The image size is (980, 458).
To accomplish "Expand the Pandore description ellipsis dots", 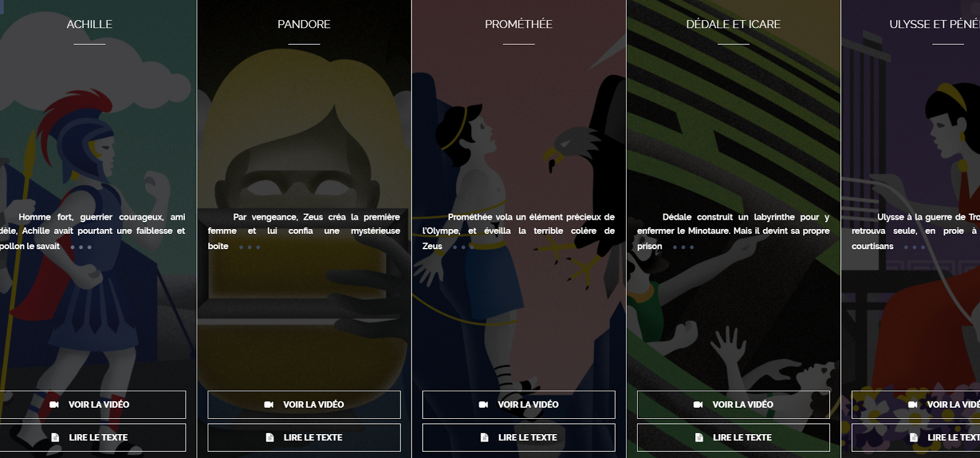I will click(x=249, y=247).
